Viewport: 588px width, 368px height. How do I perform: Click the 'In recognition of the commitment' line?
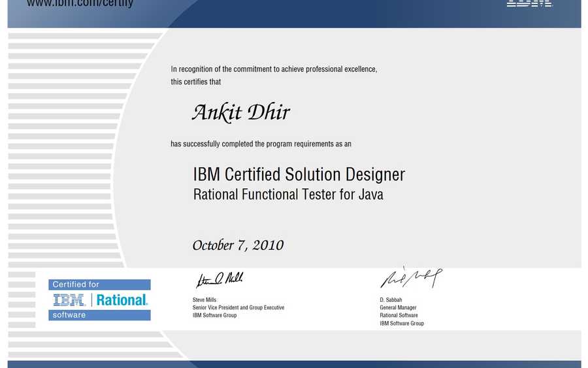[x=274, y=69]
